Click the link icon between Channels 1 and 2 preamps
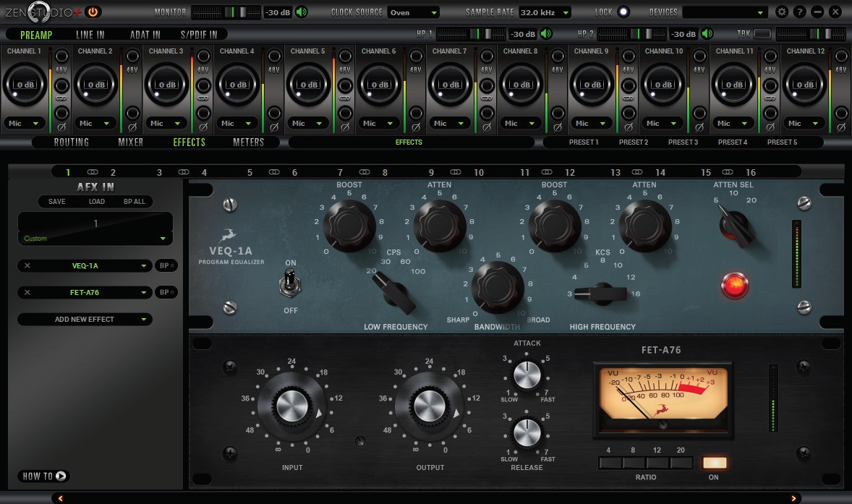The width and height of the screenshot is (852, 504). coord(61,99)
